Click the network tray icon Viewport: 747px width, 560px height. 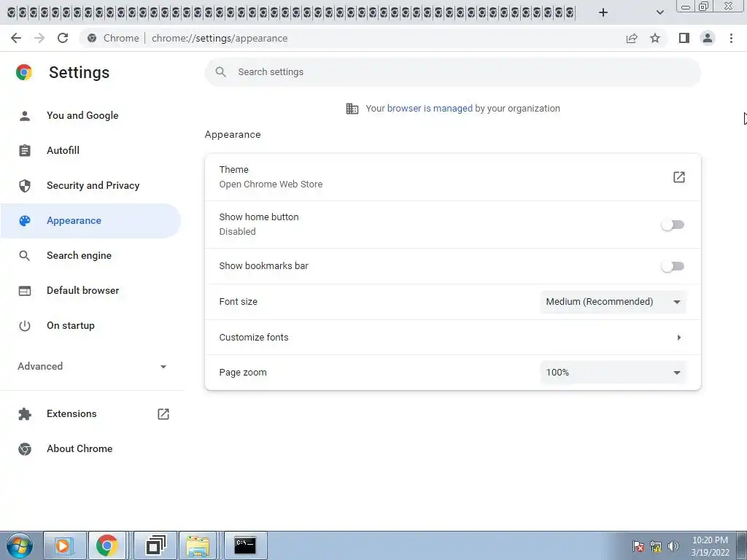pos(656,546)
